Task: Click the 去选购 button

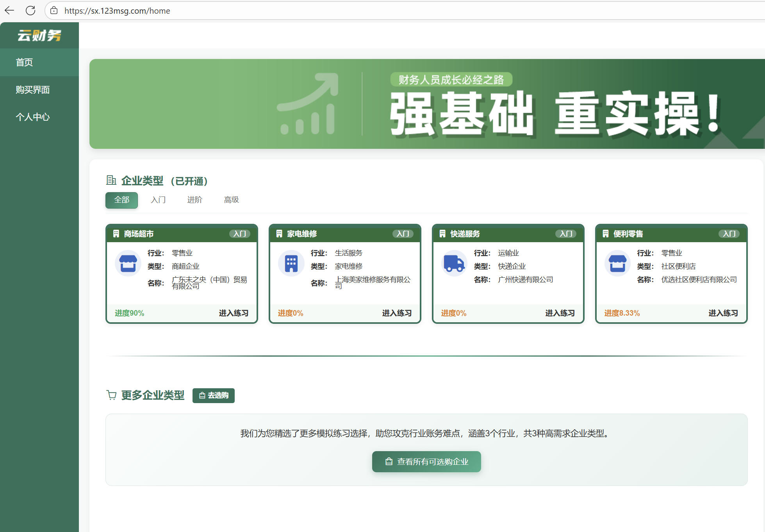Action: click(x=213, y=395)
